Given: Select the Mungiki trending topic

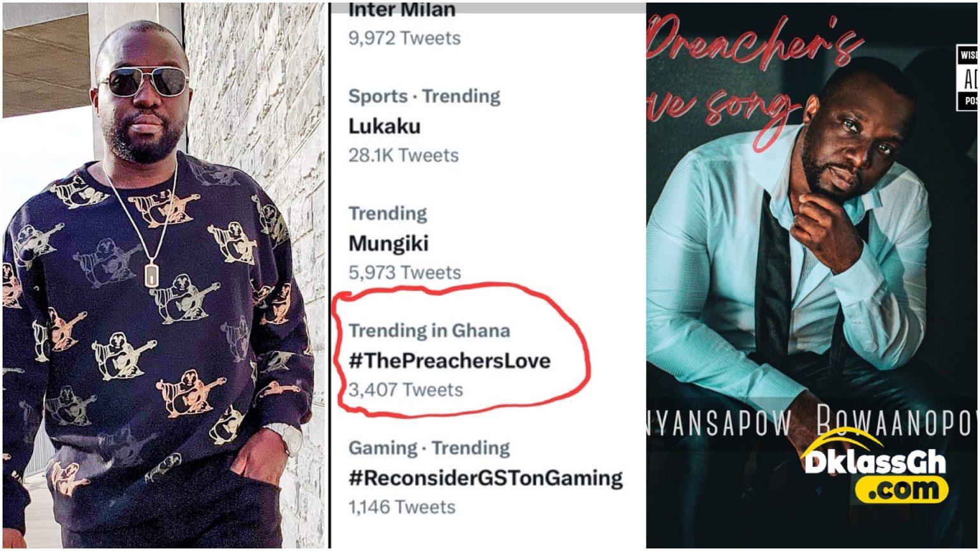Looking at the screenshot, I should click(388, 244).
